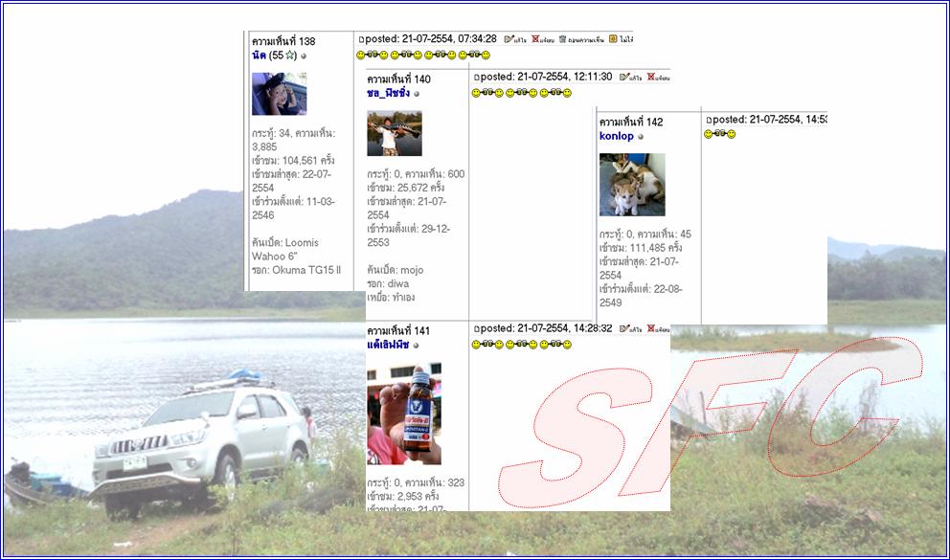Click the text 'กระทู้: 0, ความเห็น: 600'

click(416, 174)
